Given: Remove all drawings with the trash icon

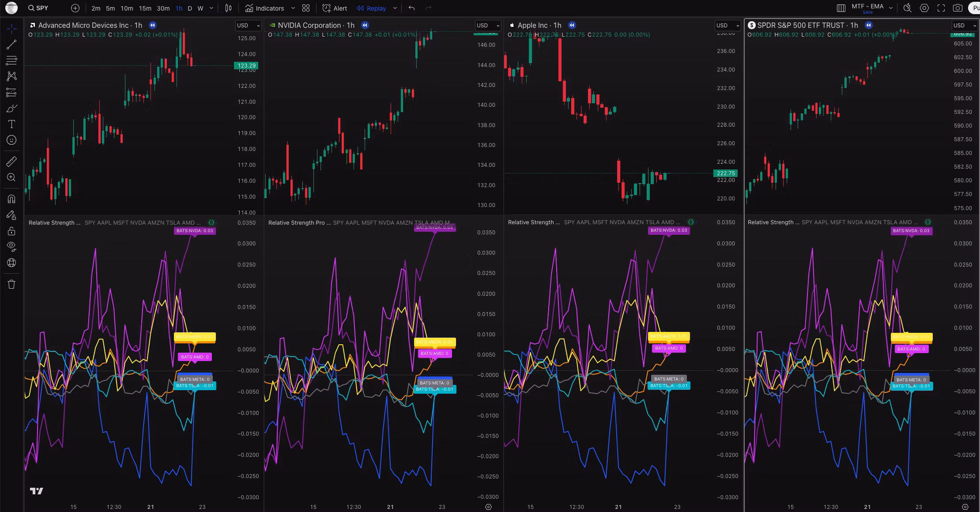Looking at the screenshot, I should pos(12,284).
